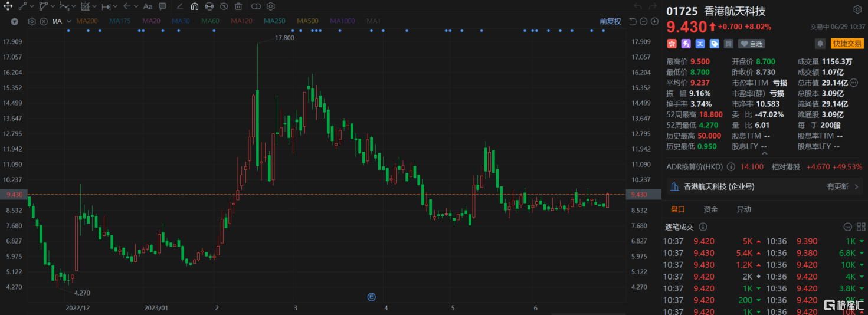Toggle the magnet snap mode
The height and width of the screenshot is (315, 868).
(x=195, y=6)
